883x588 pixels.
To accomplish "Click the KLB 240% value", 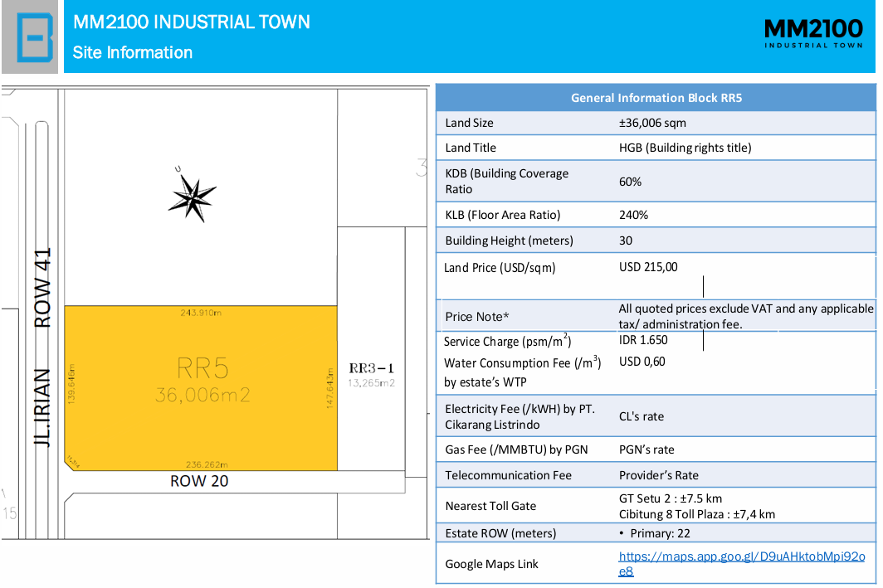I will click(x=633, y=215).
